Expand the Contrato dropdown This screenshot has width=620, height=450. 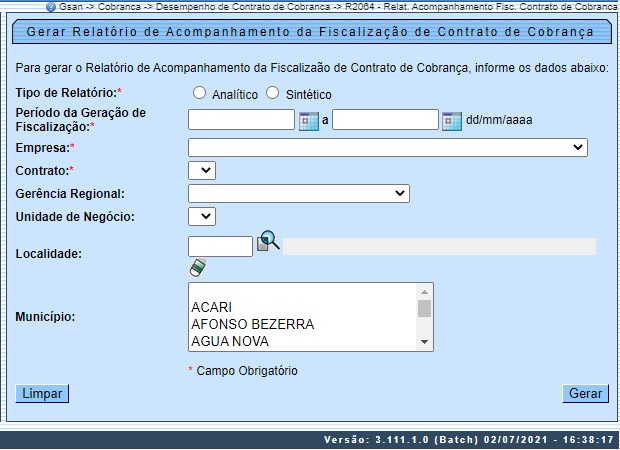[x=201, y=170]
